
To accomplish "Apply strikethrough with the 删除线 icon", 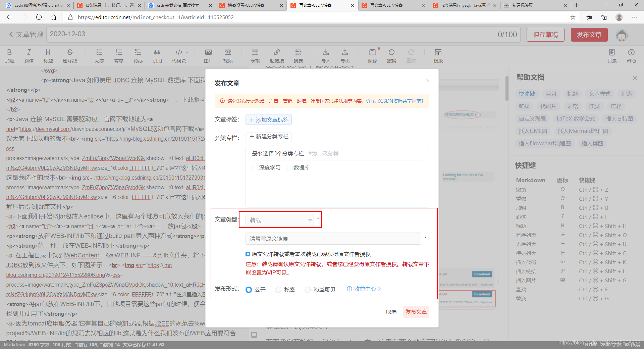I will coord(70,56).
